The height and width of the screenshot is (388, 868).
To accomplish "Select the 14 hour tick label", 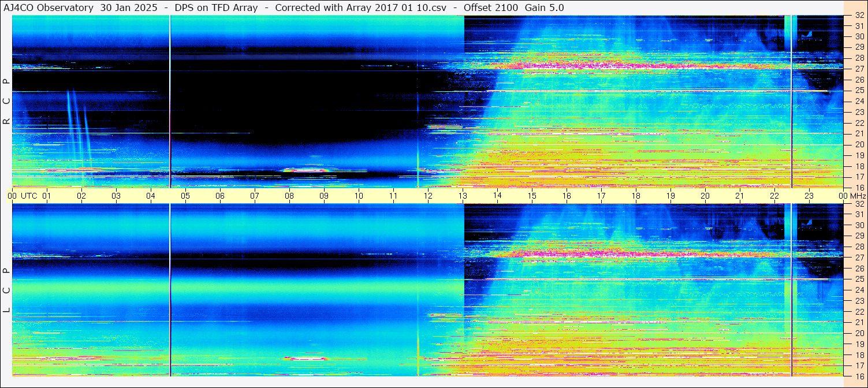I will click(x=497, y=196).
